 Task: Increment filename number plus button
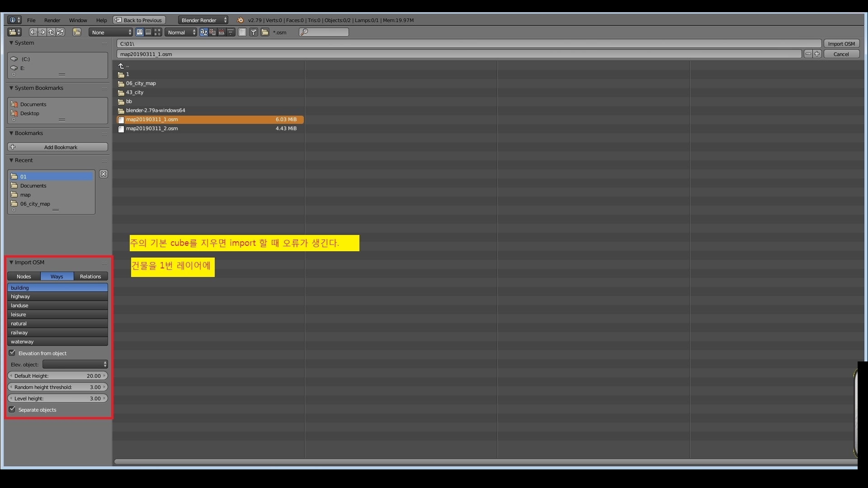click(x=817, y=54)
